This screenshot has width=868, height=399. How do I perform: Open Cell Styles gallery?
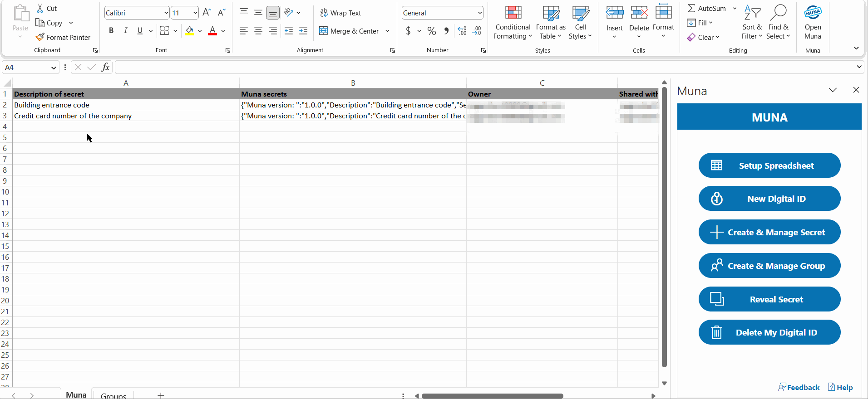(581, 23)
